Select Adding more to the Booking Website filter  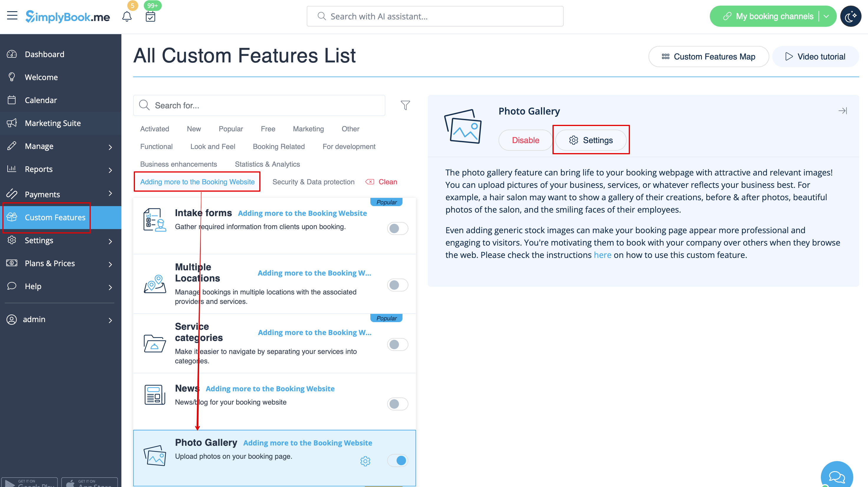197,182
